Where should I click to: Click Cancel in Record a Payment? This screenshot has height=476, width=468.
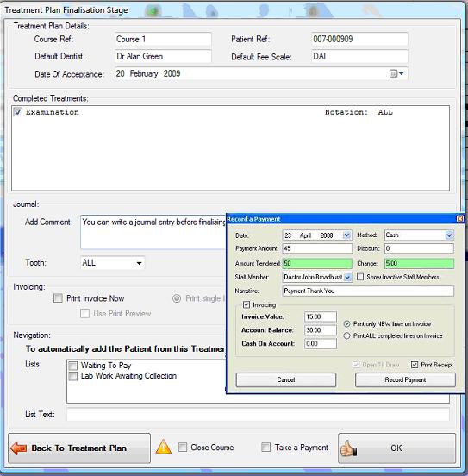coord(286,379)
